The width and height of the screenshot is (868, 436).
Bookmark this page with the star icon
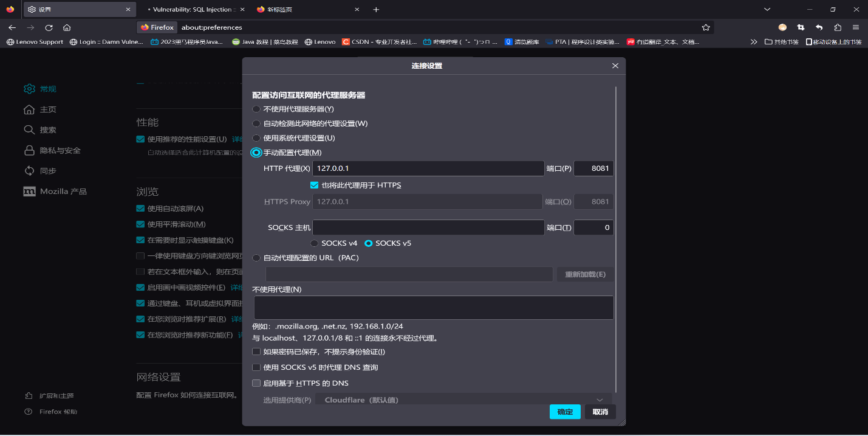[705, 27]
